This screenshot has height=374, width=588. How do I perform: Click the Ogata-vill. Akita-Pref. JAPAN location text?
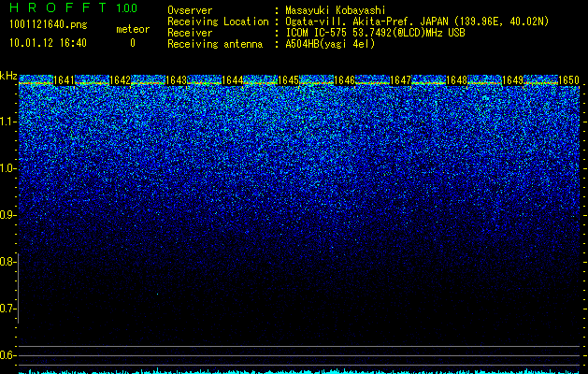[x=417, y=22]
